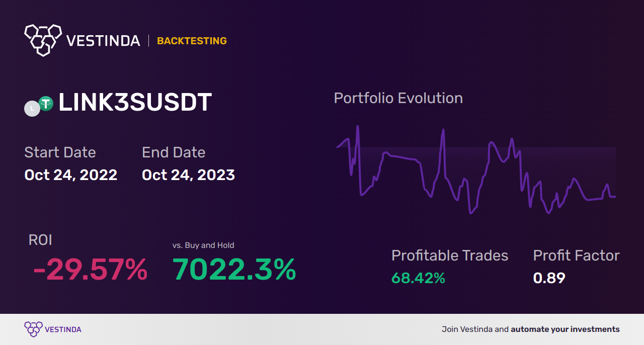This screenshot has height=345, width=644.
Task: Select the End Date value Oct 24, 2023
Action: [188, 175]
